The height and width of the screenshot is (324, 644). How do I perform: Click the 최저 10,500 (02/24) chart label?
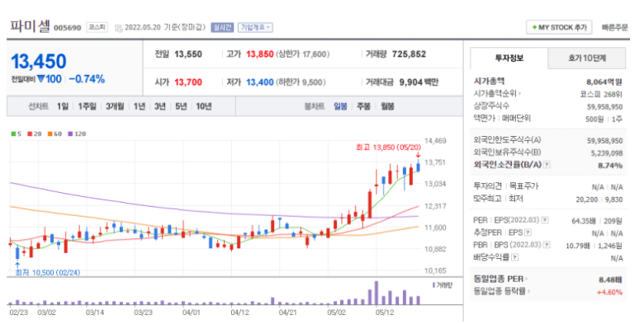(48, 272)
